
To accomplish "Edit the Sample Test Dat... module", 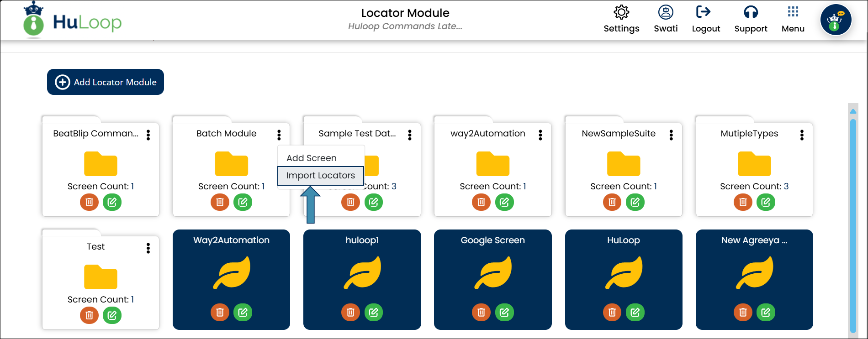I will pyautogui.click(x=374, y=202).
